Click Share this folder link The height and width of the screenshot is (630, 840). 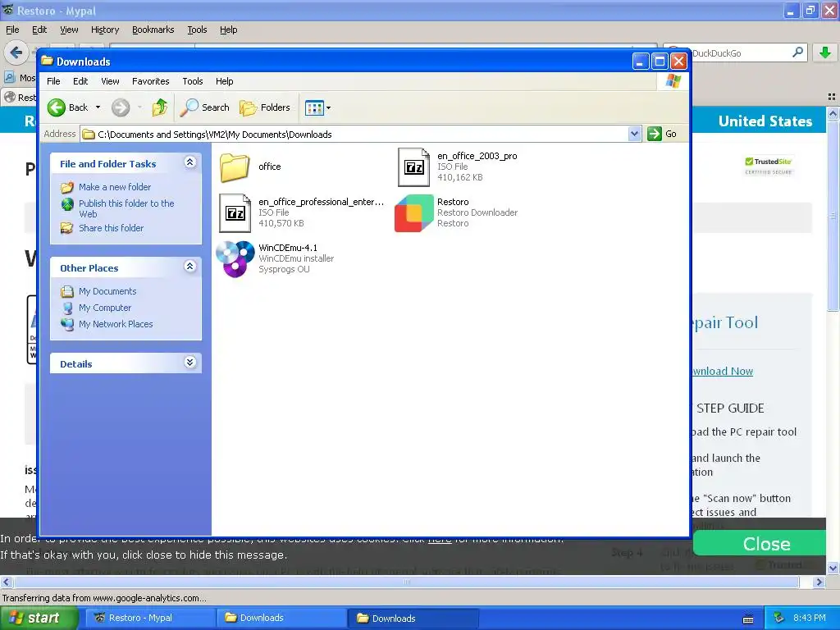111,228
